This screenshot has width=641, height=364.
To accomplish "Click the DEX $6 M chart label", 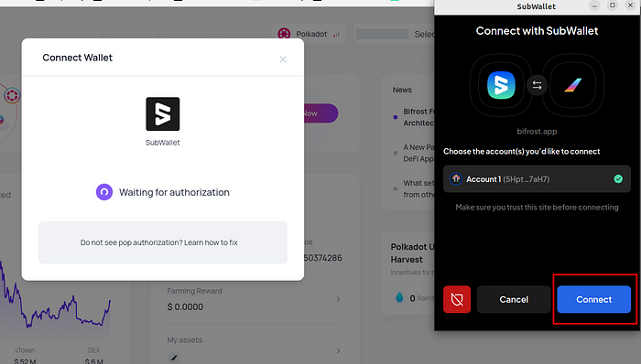I will 94,356.
